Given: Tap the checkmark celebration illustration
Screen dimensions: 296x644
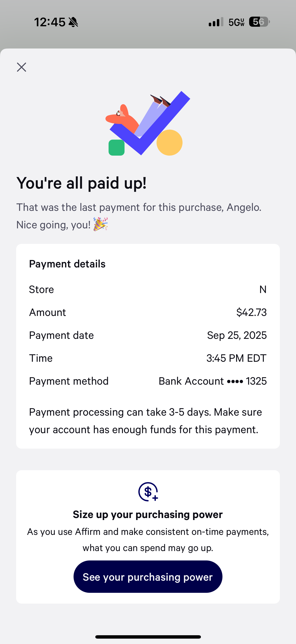Looking at the screenshot, I should pyautogui.click(x=148, y=123).
